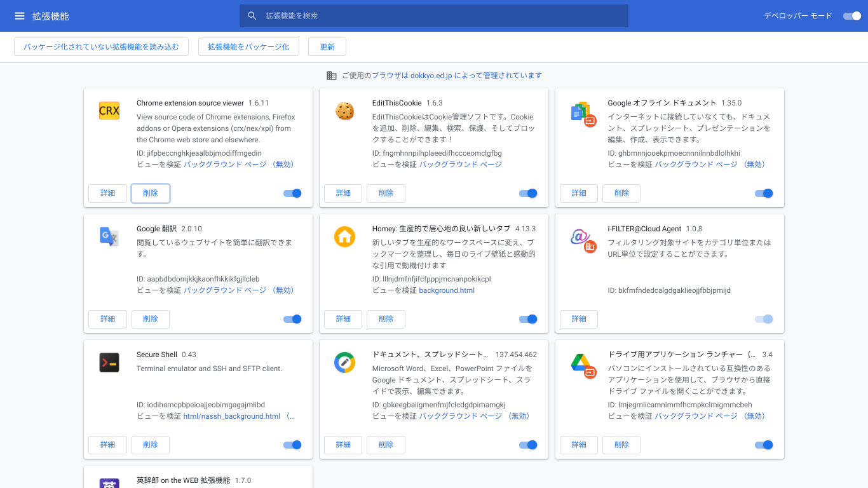Turn off developer mode toggle
The width and height of the screenshot is (868, 488).
click(x=851, y=16)
